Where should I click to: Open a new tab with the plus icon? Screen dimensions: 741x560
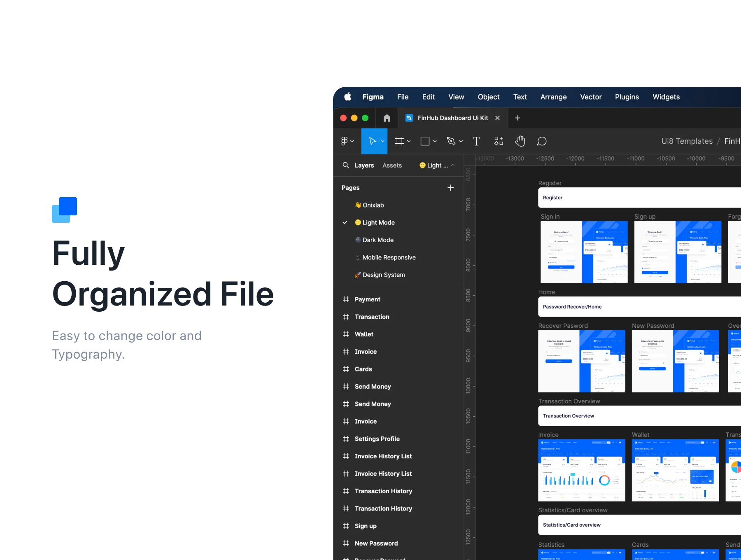tap(517, 118)
